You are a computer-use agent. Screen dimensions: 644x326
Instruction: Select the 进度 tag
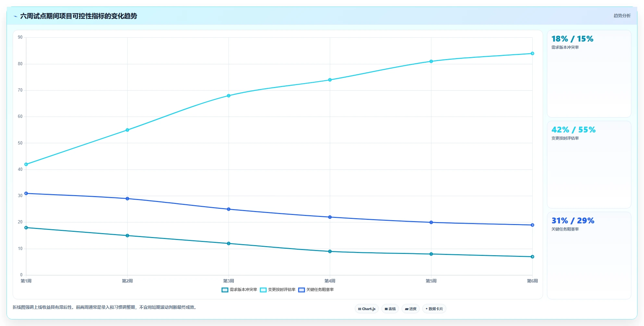pos(411,309)
